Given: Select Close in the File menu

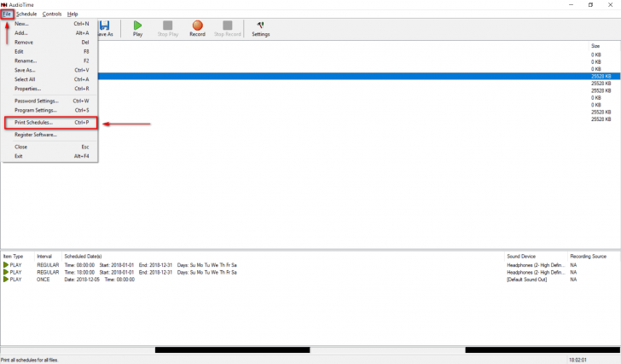Looking at the screenshot, I should click(49, 147).
